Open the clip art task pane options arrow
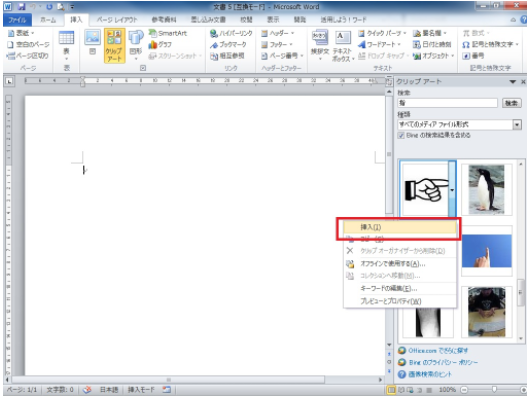 pos(512,82)
